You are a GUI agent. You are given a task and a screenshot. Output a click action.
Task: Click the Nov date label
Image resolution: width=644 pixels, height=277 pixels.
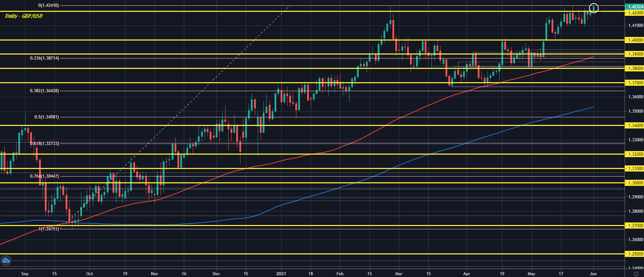(x=154, y=274)
